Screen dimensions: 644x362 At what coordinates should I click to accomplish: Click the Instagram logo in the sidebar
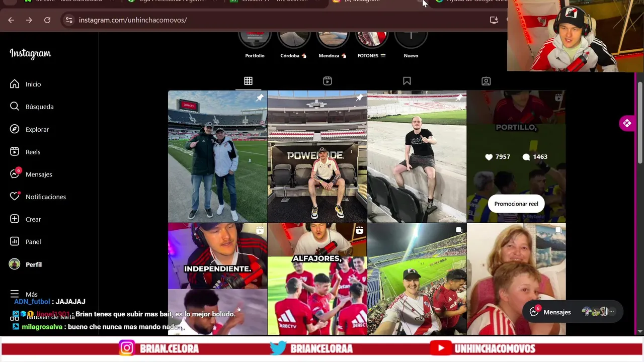point(30,54)
